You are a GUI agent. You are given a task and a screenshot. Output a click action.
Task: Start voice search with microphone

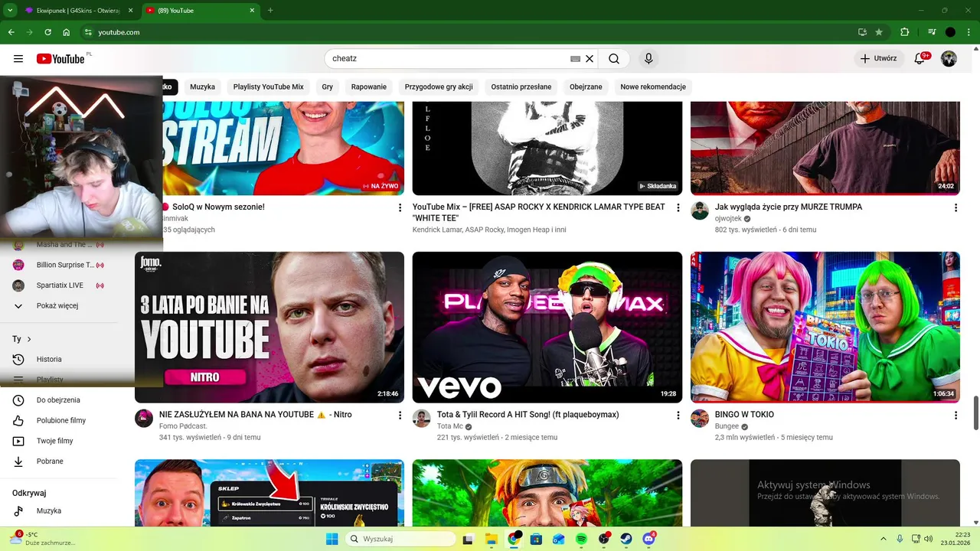pos(648,59)
